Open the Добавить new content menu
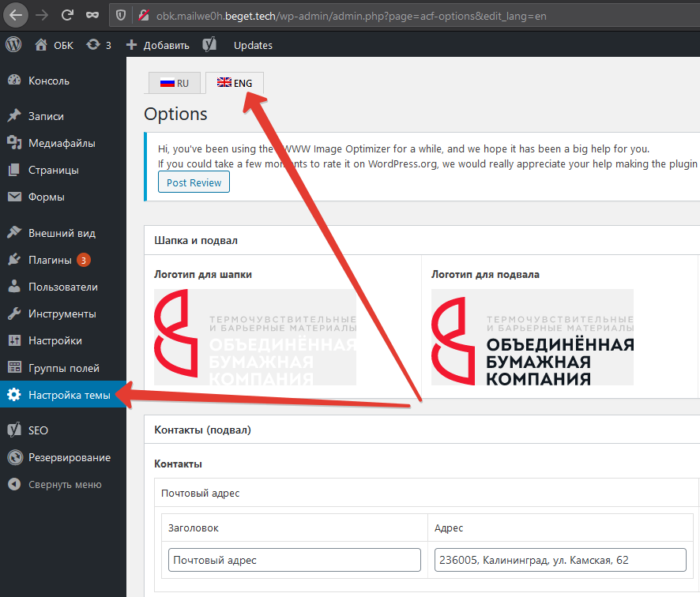Screen dimensions: 700x597 coord(158,45)
